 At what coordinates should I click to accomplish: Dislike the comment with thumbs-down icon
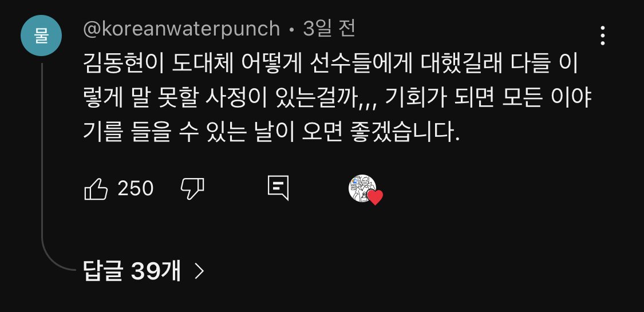(x=192, y=189)
